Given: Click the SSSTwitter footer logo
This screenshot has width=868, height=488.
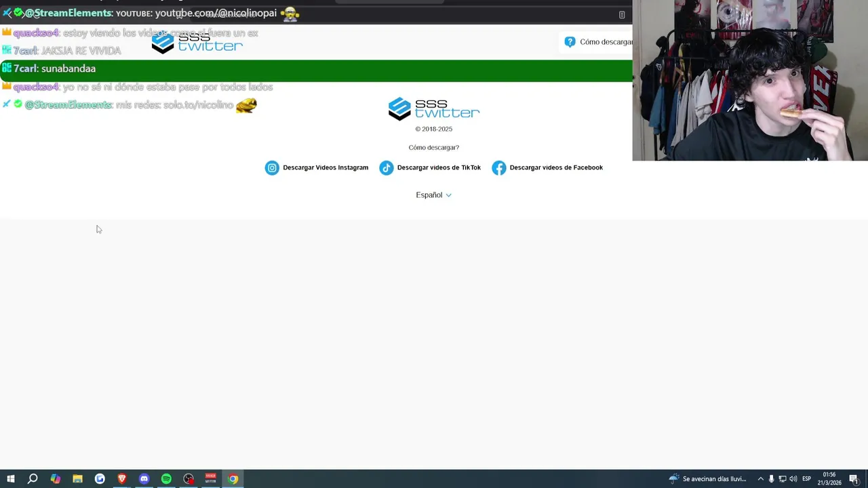Looking at the screenshot, I should [x=434, y=108].
